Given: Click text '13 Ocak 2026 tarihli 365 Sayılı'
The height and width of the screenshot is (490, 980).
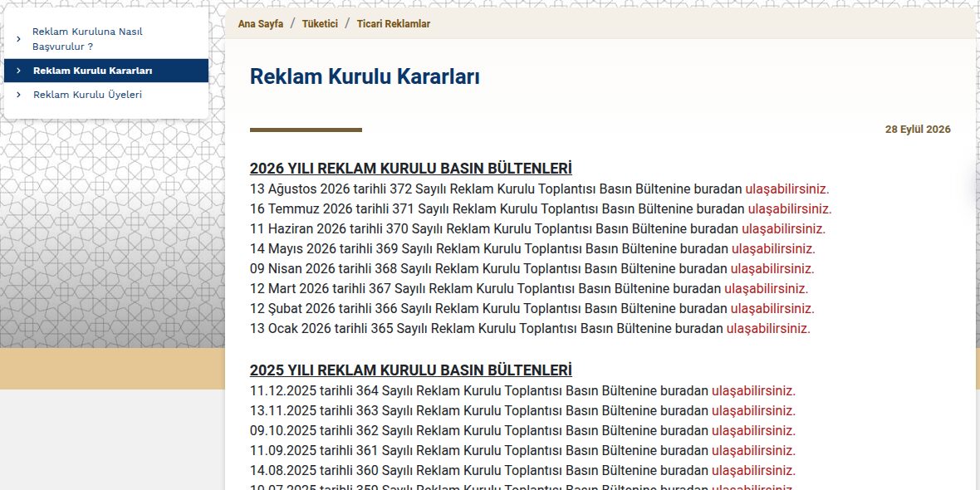Looking at the screenshot, I should click(x=339, y=329).
